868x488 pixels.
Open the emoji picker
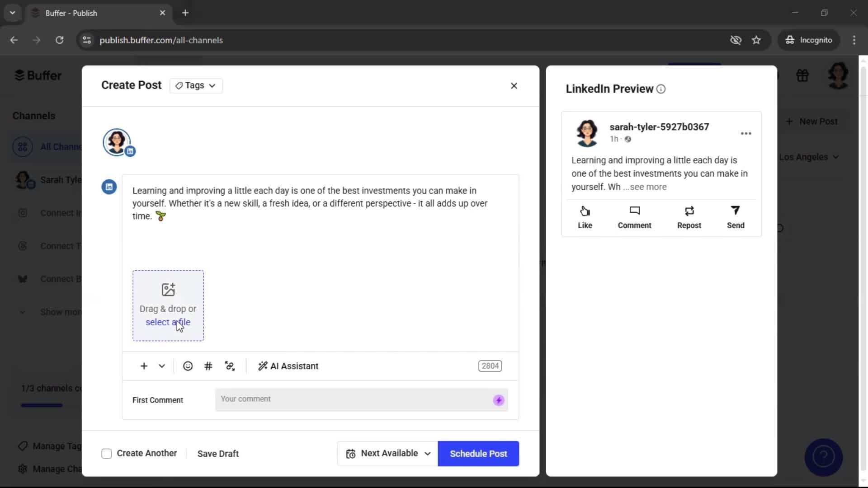coord(188,366)
